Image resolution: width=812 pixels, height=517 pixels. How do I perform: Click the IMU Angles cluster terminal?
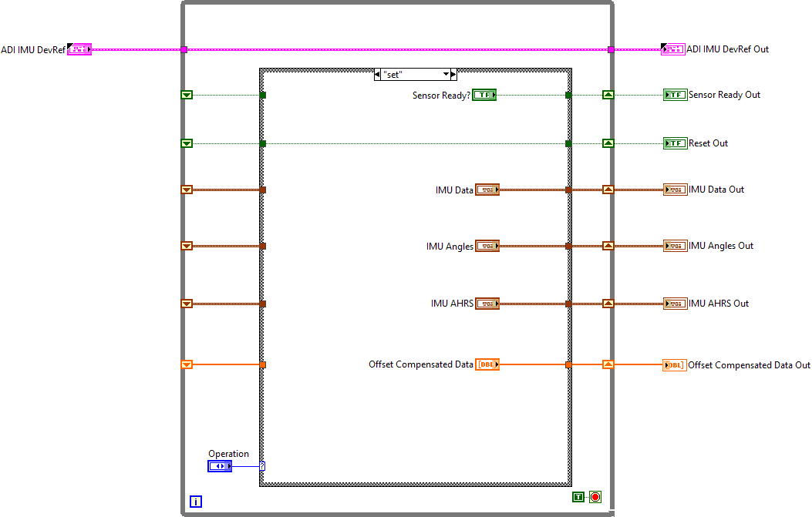[x=487, y=247]
